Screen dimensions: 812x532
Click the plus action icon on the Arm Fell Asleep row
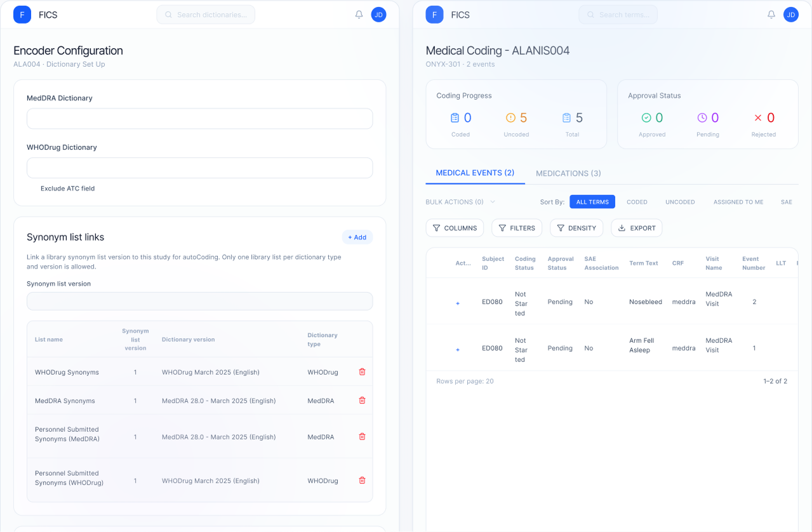point(458,349)
